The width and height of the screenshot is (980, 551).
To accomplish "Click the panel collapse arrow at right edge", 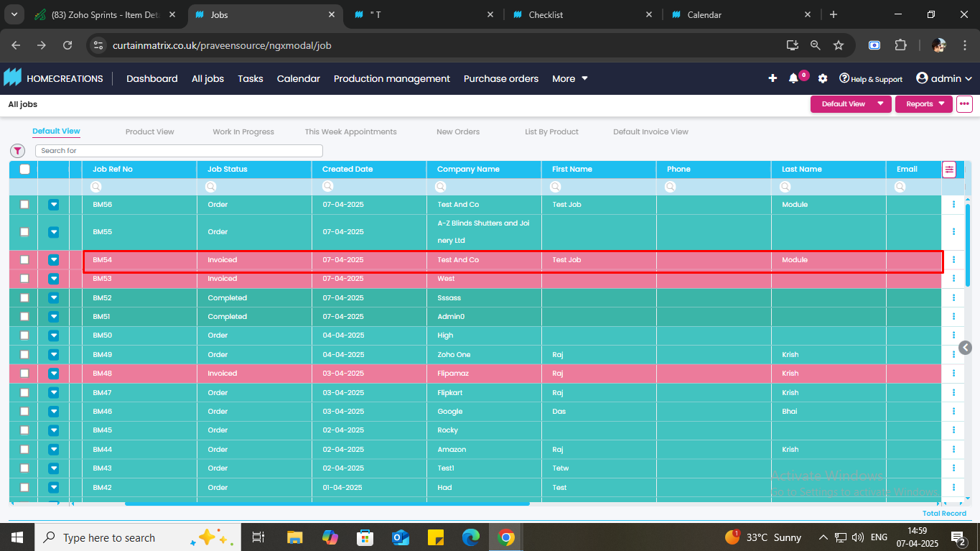I will pos(966,348).
